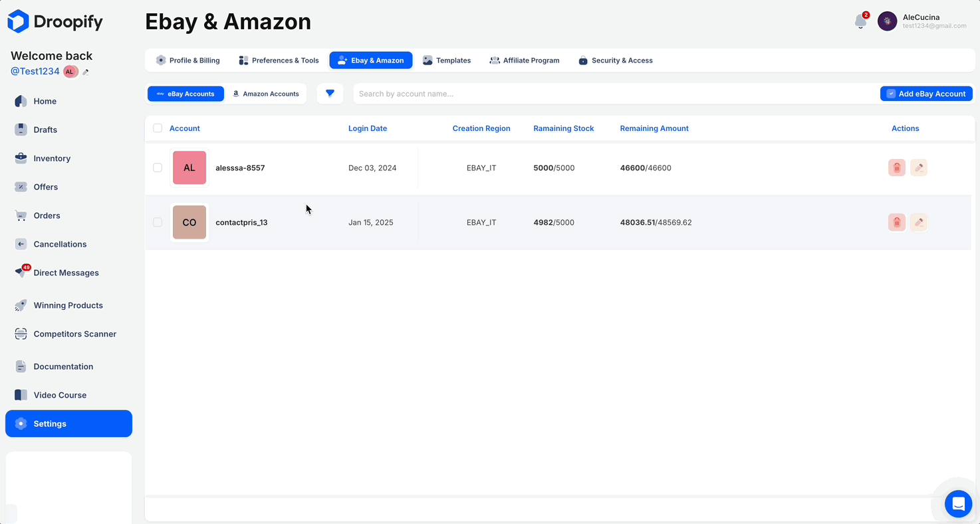The height and width of the screenshot is (524, 980).
Task: Go to Drafts
Action: [x=68, y=130]
